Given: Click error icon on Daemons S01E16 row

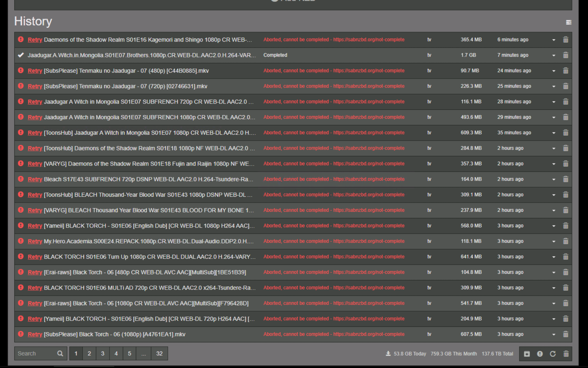Looking at the screenshot, I should tap(21, 39).
